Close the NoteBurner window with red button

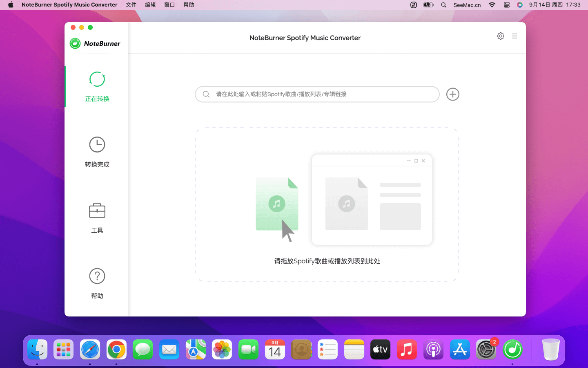pos(73,27)
